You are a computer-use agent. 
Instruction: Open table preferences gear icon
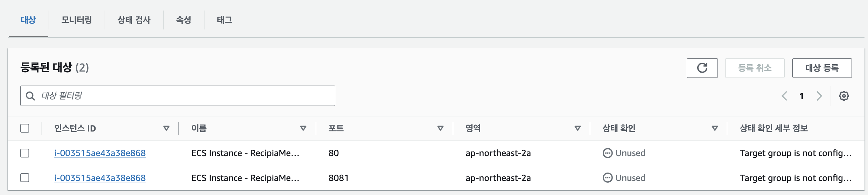click(x=844, y=96)
